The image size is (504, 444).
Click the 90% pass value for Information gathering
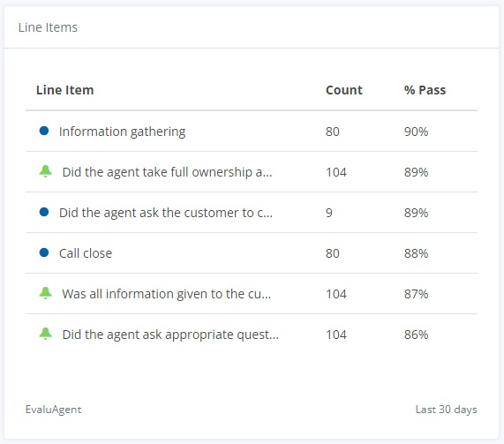point(417,132)
